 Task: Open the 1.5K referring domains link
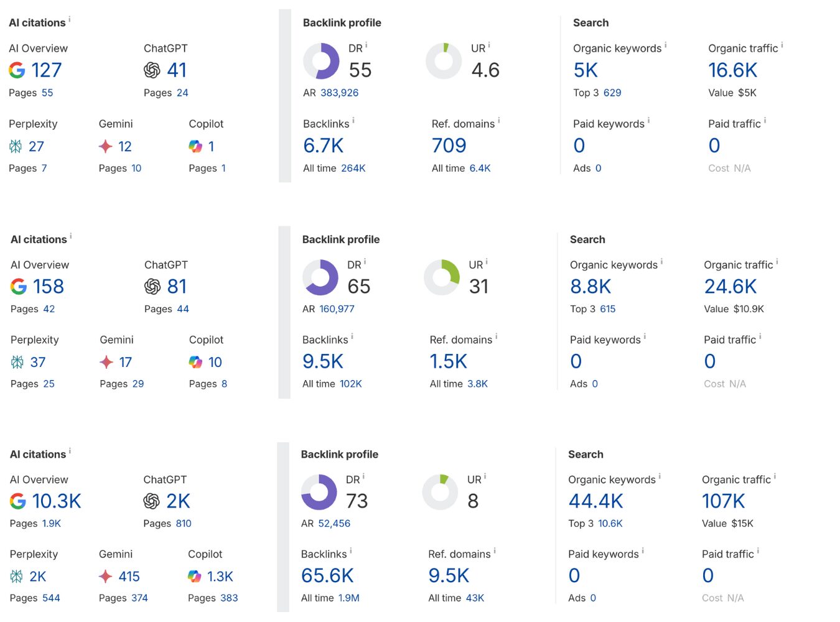(448, 361)
